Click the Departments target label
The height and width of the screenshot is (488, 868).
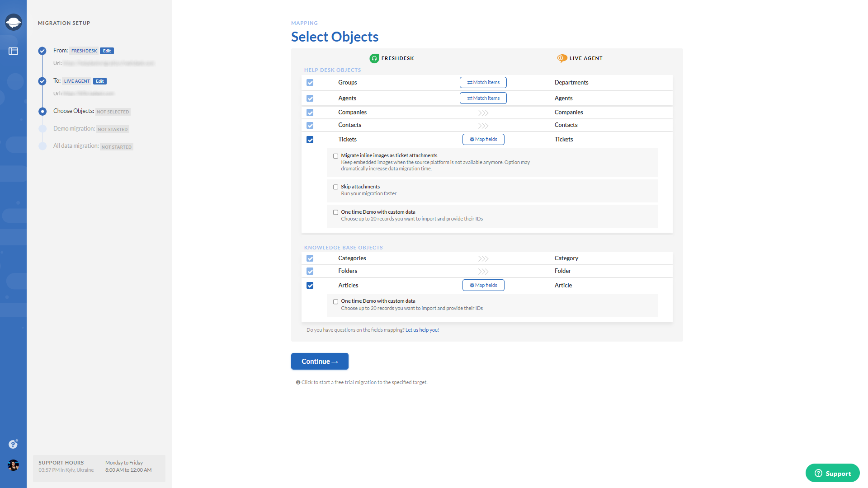(571, 82)
